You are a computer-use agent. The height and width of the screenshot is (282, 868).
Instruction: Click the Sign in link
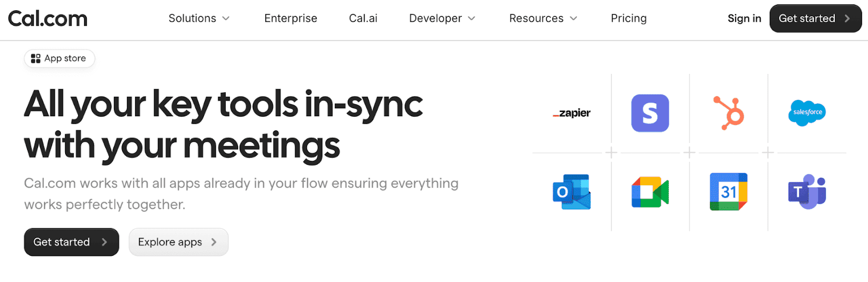click(744, 18)
